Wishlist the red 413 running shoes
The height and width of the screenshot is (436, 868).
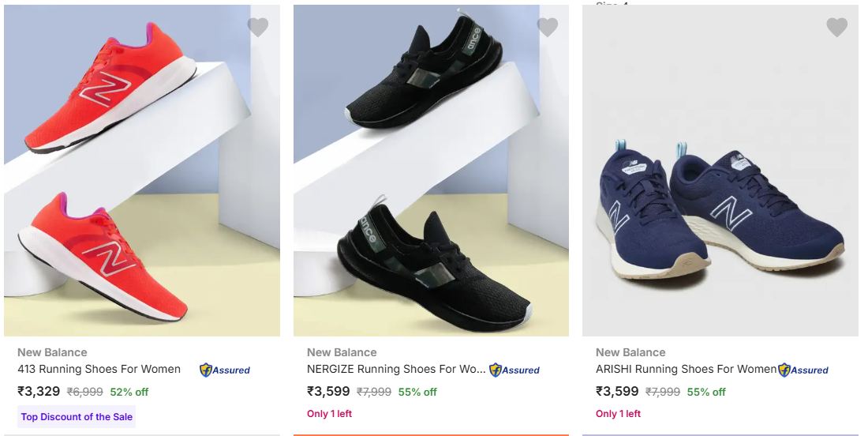[x=258, y=28]
